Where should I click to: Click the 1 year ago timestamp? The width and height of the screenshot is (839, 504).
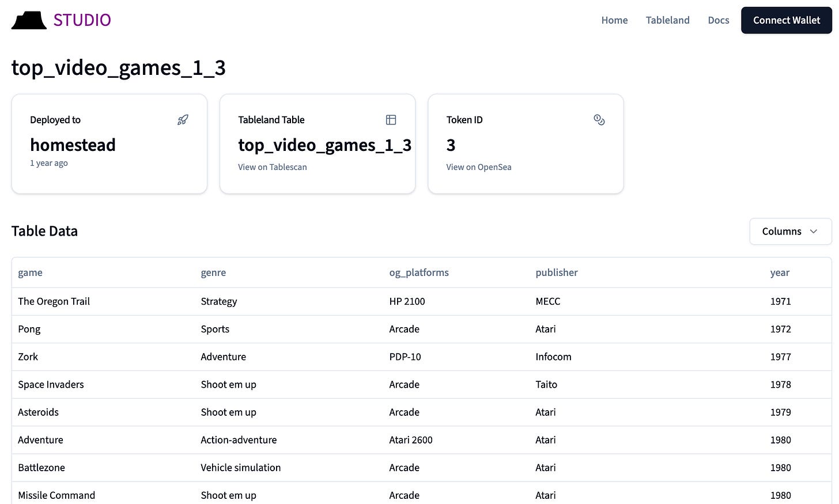click(x=49, y=163)
